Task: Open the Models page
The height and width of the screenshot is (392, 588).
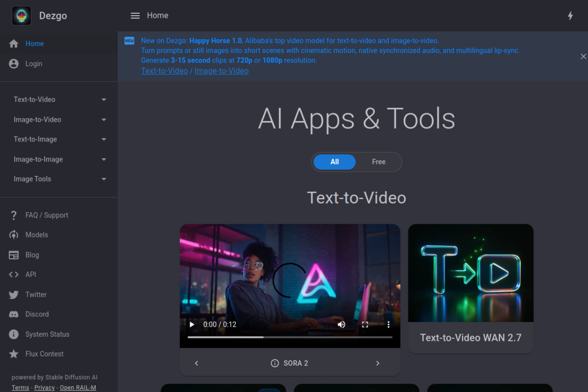Action: point(59,235)
